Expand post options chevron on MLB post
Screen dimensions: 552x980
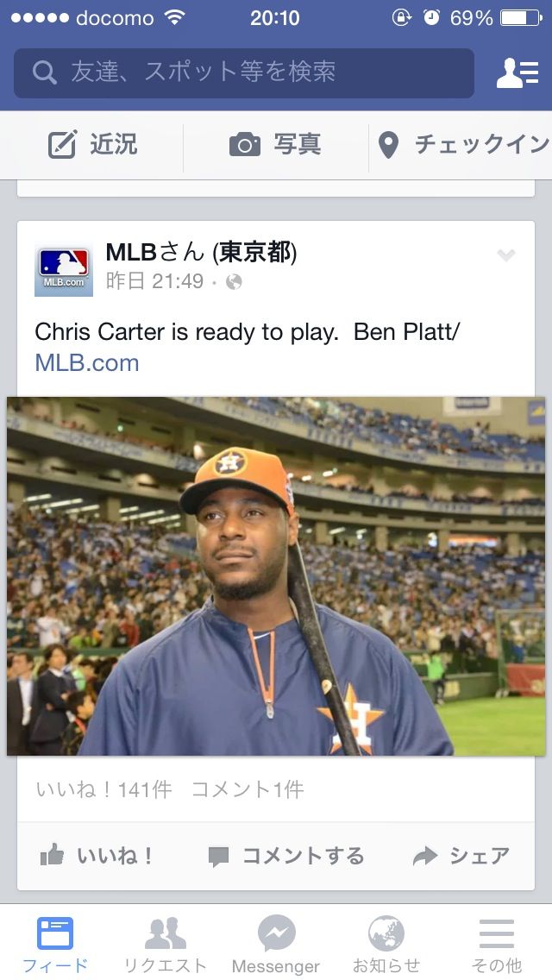pos(505,254)
